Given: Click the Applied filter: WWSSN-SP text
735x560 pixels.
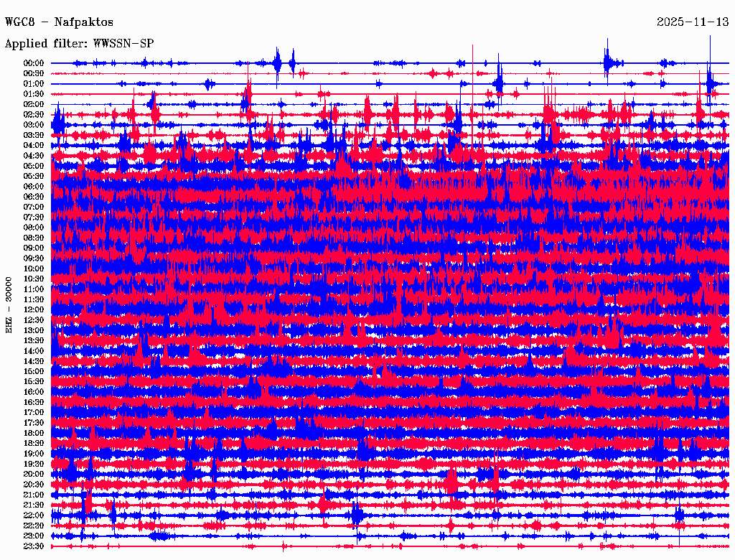Looking at the screenshot, I should pyautogui.click(x=79, y=44).
